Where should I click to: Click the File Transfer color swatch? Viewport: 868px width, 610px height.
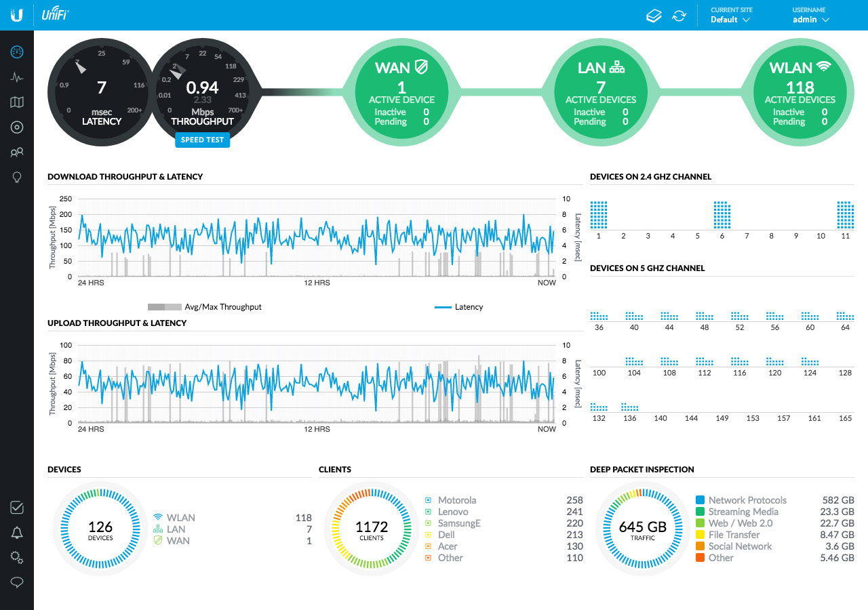pyautogui.click(x=701, y=535)
